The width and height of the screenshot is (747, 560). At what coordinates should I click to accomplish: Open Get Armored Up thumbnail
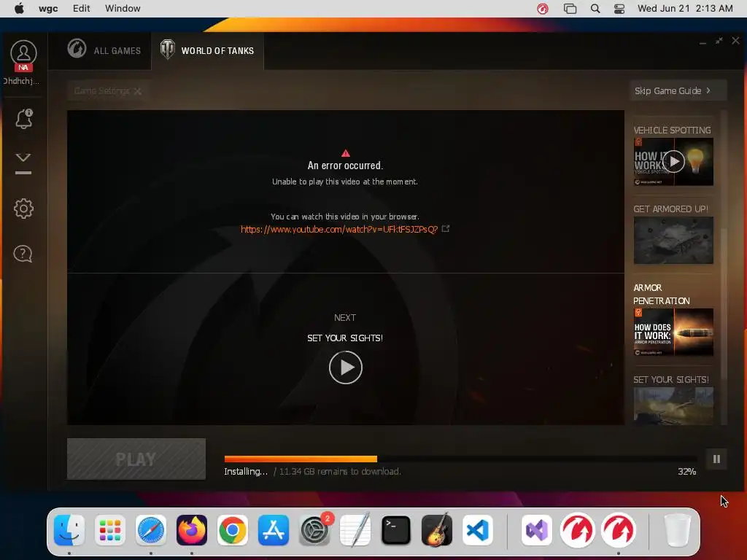pyautogui.click(x=673, y=240)
